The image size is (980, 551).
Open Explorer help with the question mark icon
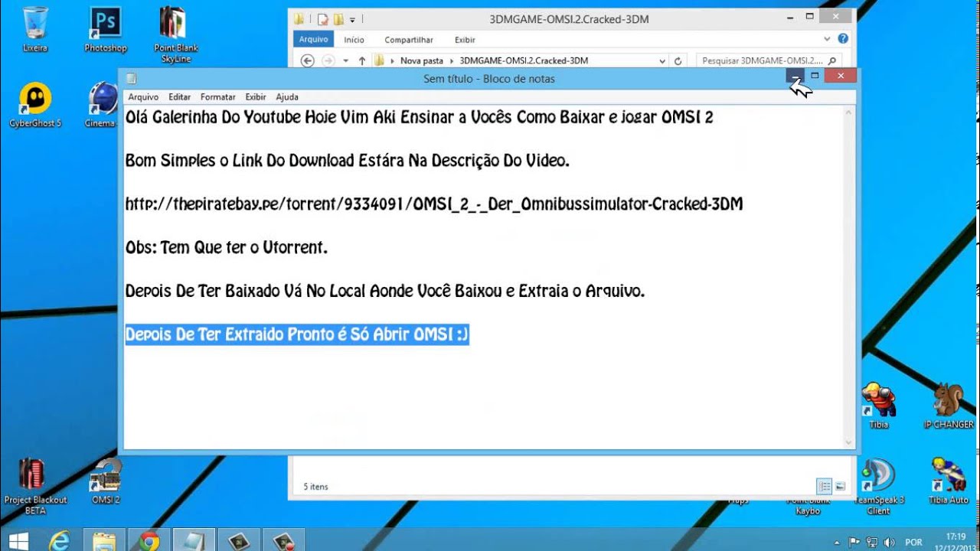[843, 38]
